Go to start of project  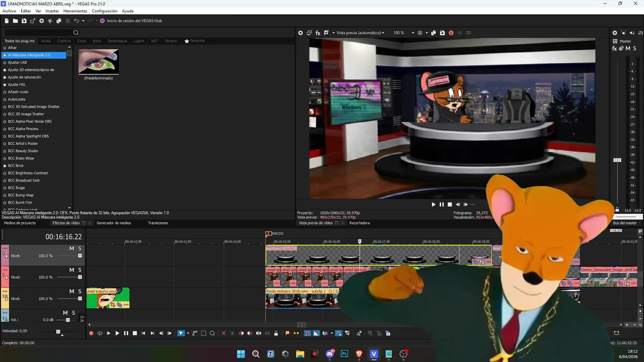click(x=143, y=333)
